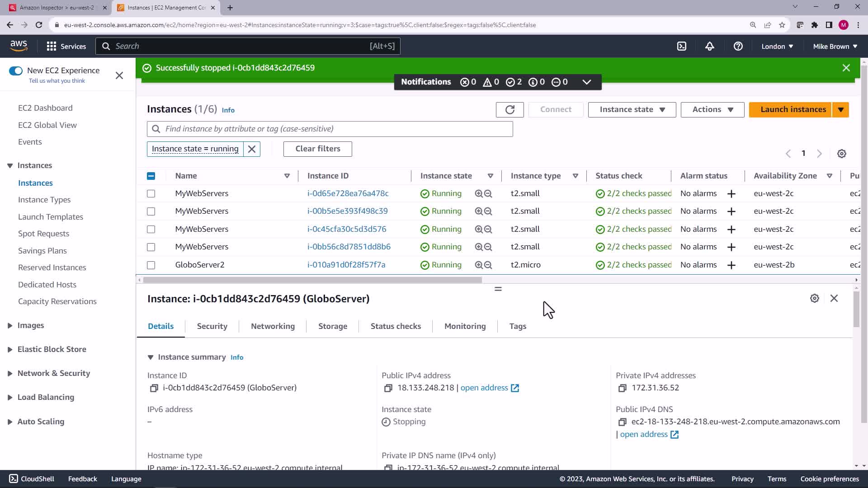Expand Elastic Block Store sidebar section

click(52, 349)
